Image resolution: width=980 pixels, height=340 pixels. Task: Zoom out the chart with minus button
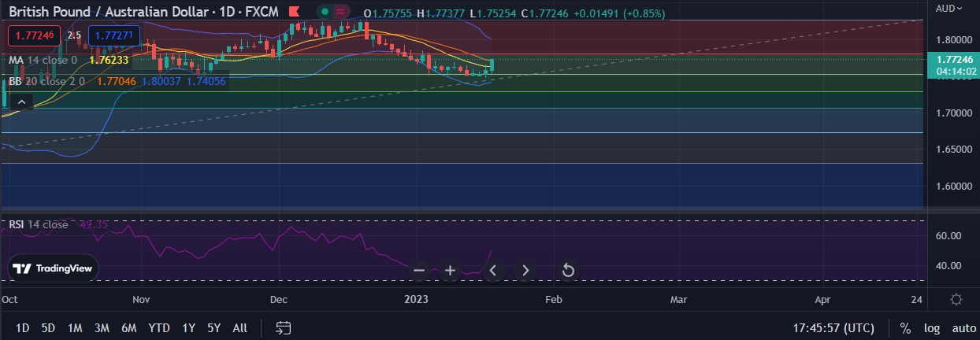point(419,271)
